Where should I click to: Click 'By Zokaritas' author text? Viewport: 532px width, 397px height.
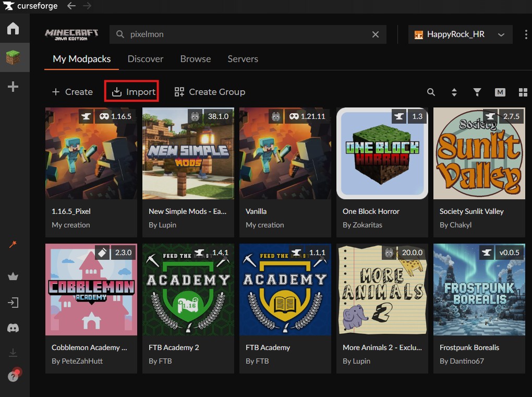[x=362, y=225]
